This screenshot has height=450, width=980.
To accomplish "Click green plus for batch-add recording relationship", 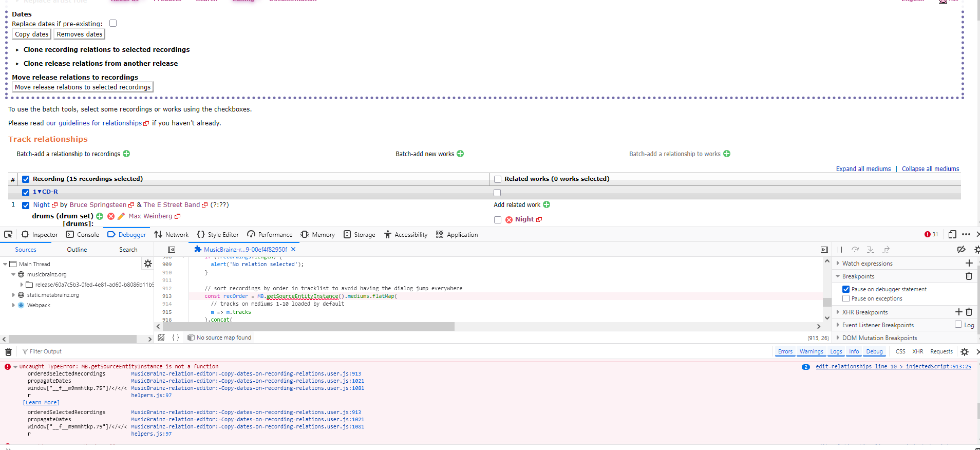I will tap(126, 154).
